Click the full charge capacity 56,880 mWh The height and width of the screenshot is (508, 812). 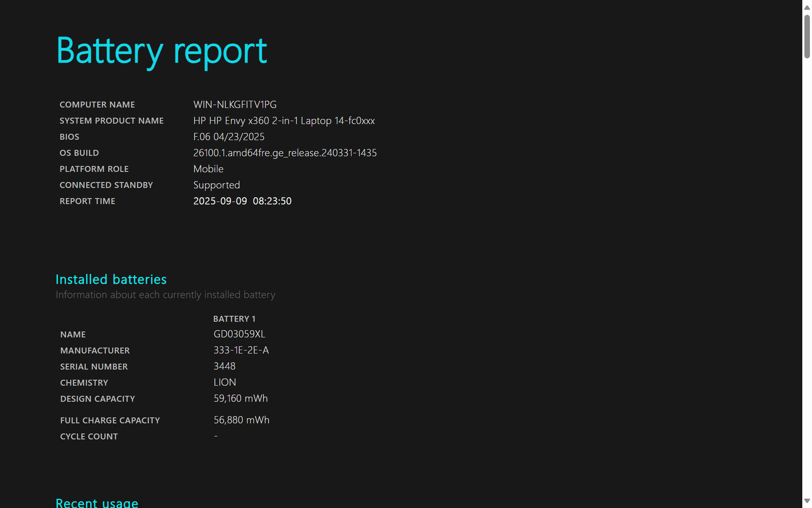(x=241, y=420)
